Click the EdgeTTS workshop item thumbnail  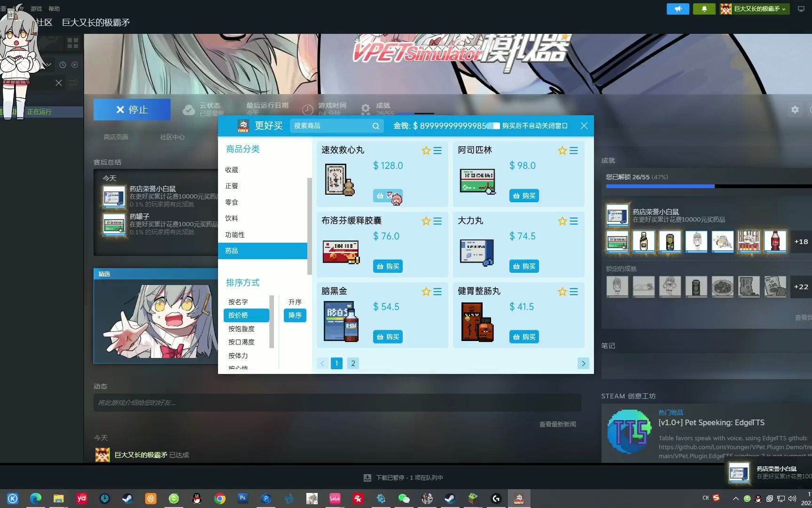[629, 431]
